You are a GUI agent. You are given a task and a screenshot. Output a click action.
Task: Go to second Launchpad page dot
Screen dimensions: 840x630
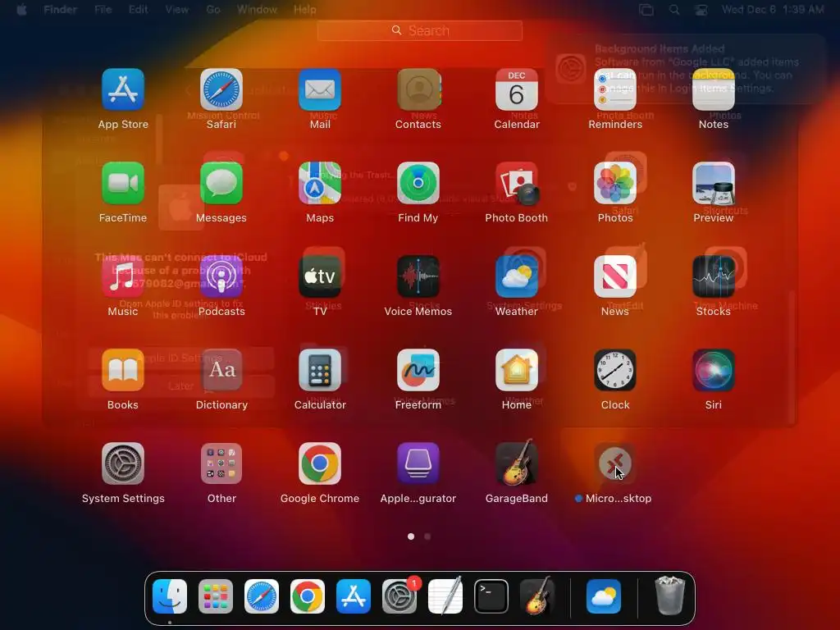[427, 536]
